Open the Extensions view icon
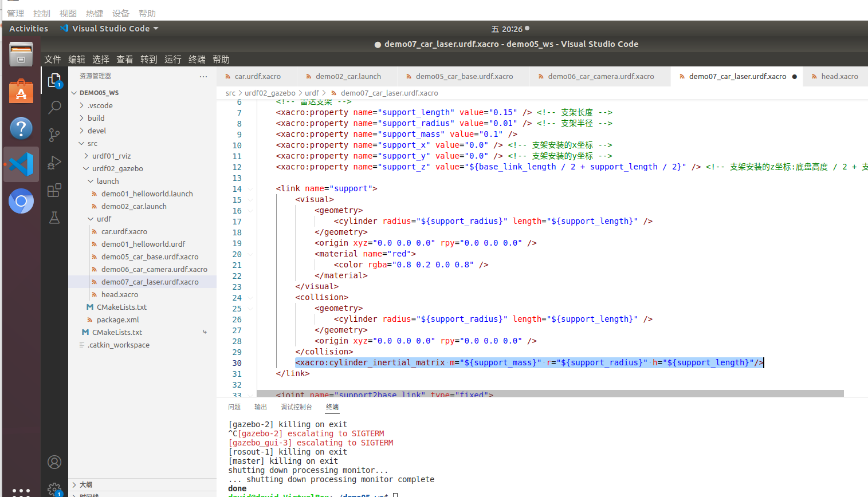Image resolution: width=868 pixels, height=497 pixels. [x=54, y=190]
